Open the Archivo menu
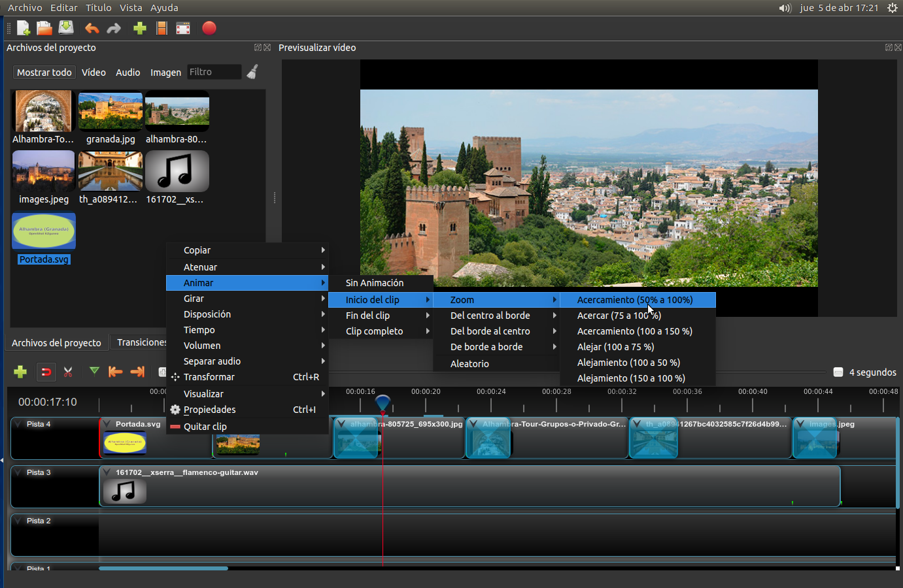Viewport: 903px width, 588px height. click(25, 8)
